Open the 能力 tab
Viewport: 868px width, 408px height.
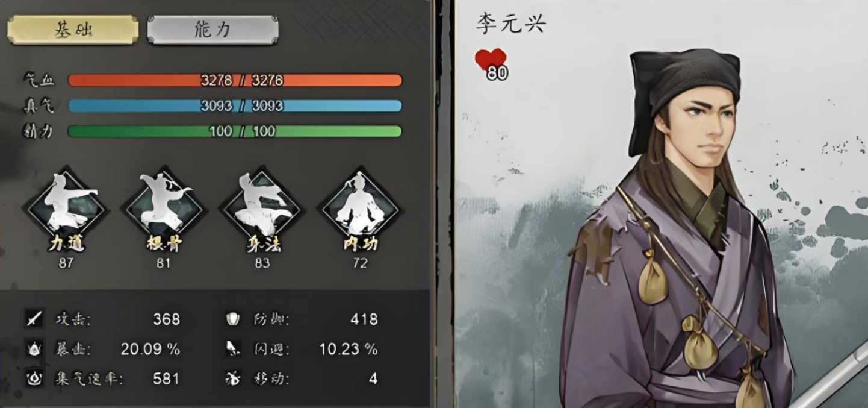[x=213, y=30]
